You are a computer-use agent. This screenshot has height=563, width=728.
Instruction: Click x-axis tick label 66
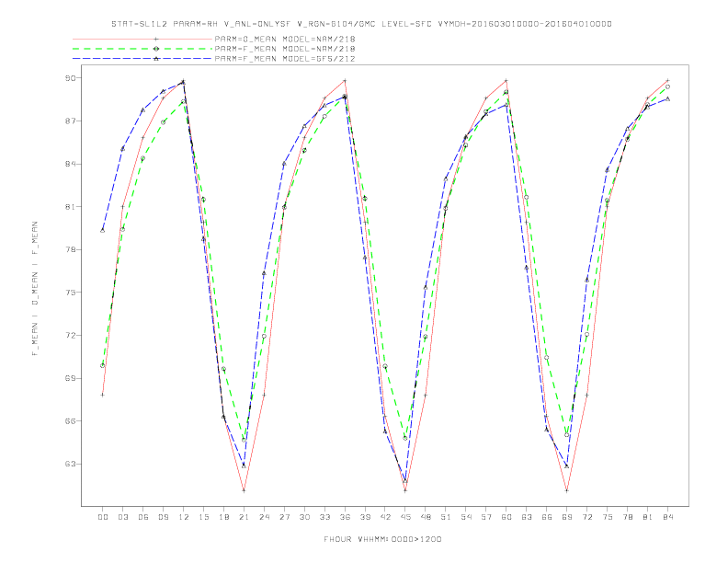(x=547, y=517)
